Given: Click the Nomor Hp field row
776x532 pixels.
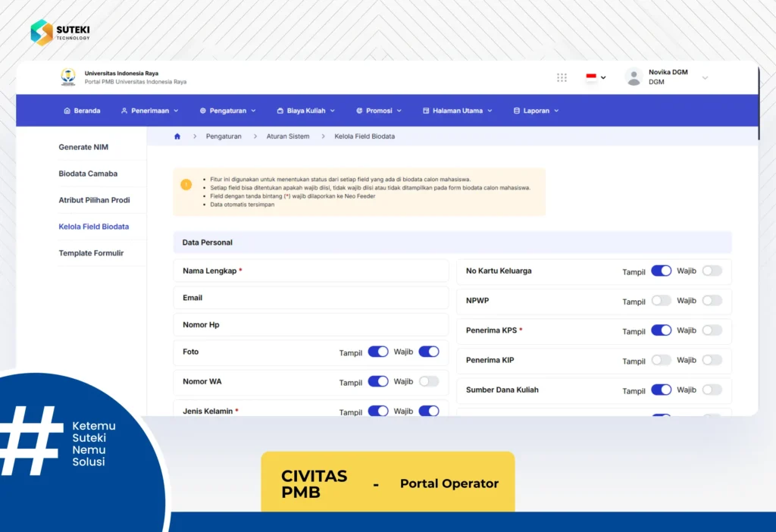Looking at the screenshot, I should pos(311,324).
